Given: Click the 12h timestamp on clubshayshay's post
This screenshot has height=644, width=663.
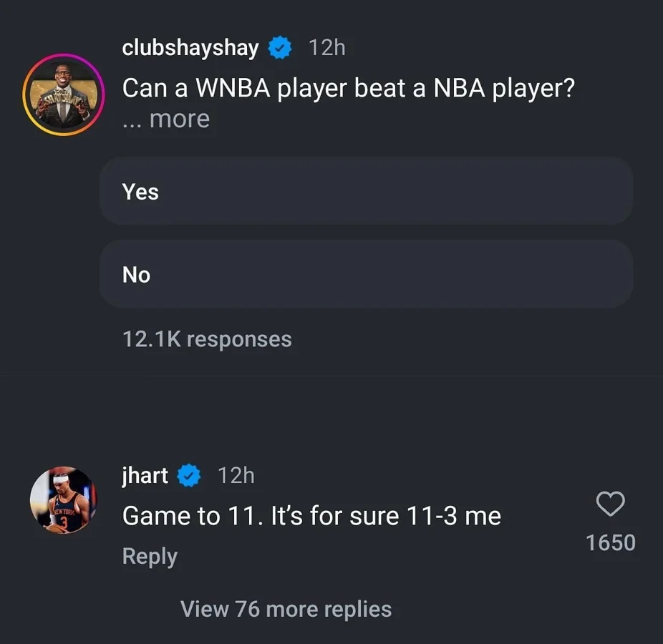Looking at the screenshot, I should [x=326, y=48].
